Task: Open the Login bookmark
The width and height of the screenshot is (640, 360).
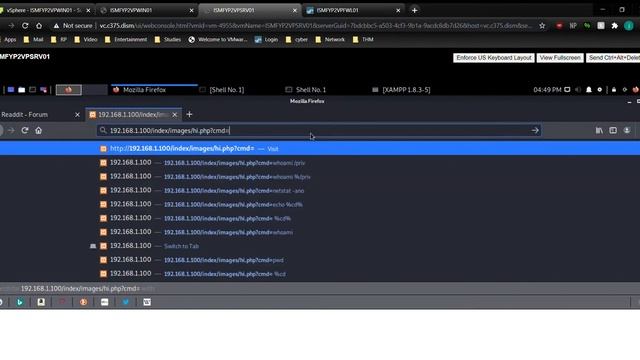Action: pyautogui.click(x=267, y=40)
